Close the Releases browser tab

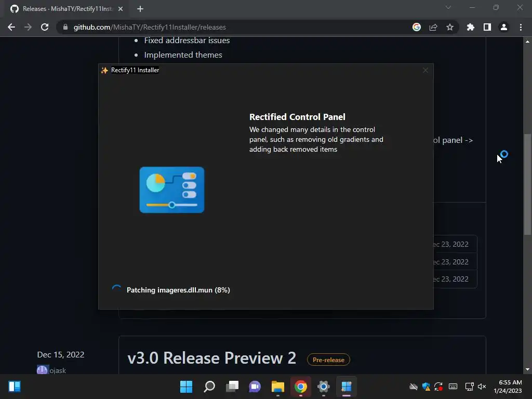pyautogui.click(x=121, y=9)
